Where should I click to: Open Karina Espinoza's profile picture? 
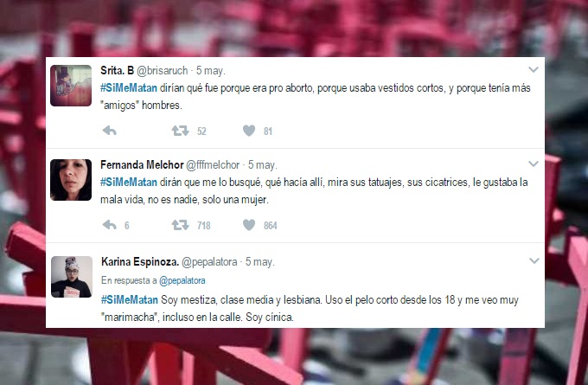coord(72,277)
